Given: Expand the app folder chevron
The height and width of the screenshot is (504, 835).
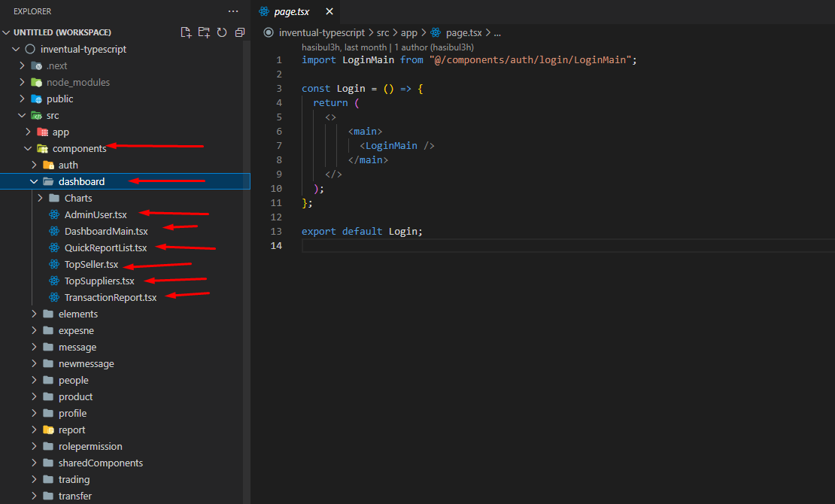Looking at the screenshot, I should (x=28, y=132).
